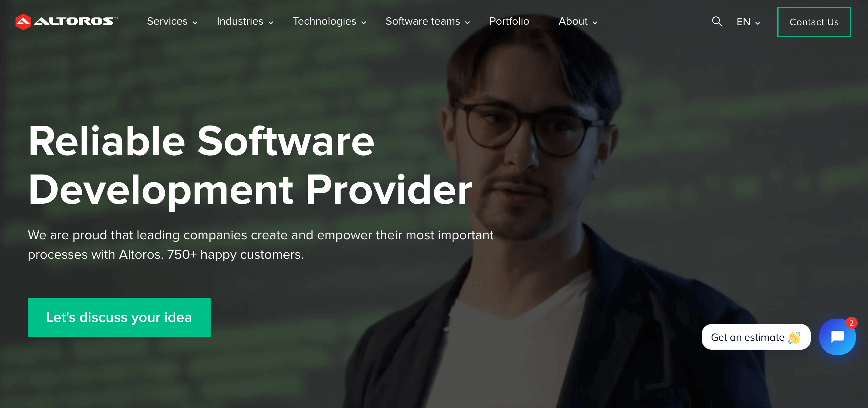Click Let's discuss your idea button
868x408 pixels.
tap(119, 317)
